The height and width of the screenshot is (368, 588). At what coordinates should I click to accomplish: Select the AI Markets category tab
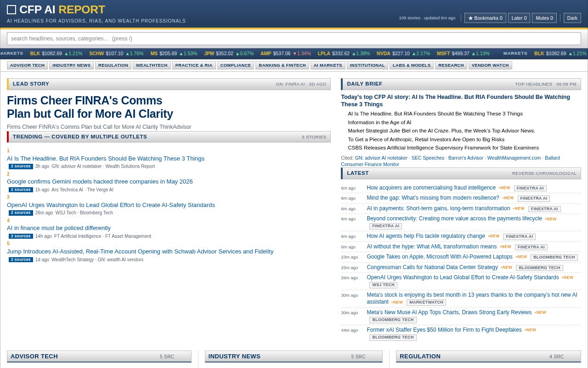pos(328,65)
